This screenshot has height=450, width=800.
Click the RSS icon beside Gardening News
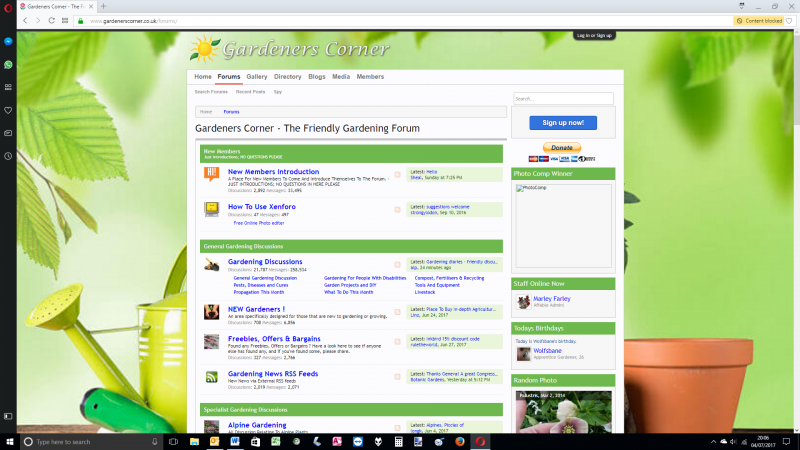tap(211, 377)
